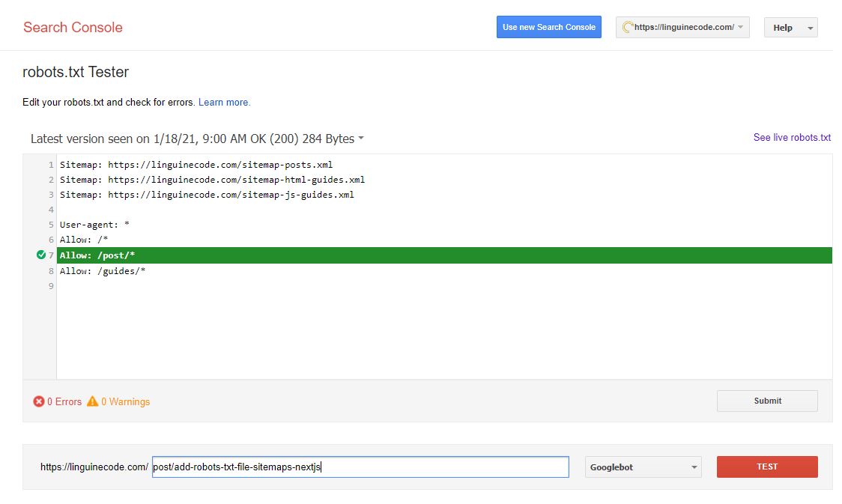
Task: Open the Learn more link
Action: (x=224, y=103)
